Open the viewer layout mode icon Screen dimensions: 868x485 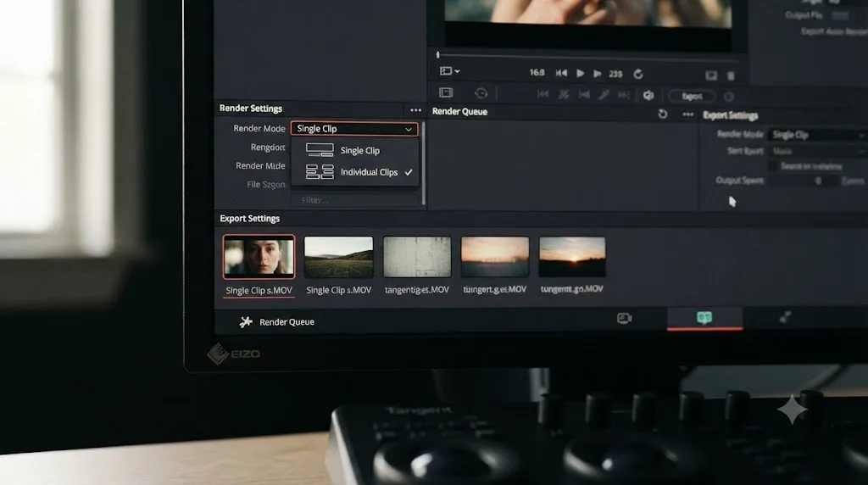(x=449, y=71)
